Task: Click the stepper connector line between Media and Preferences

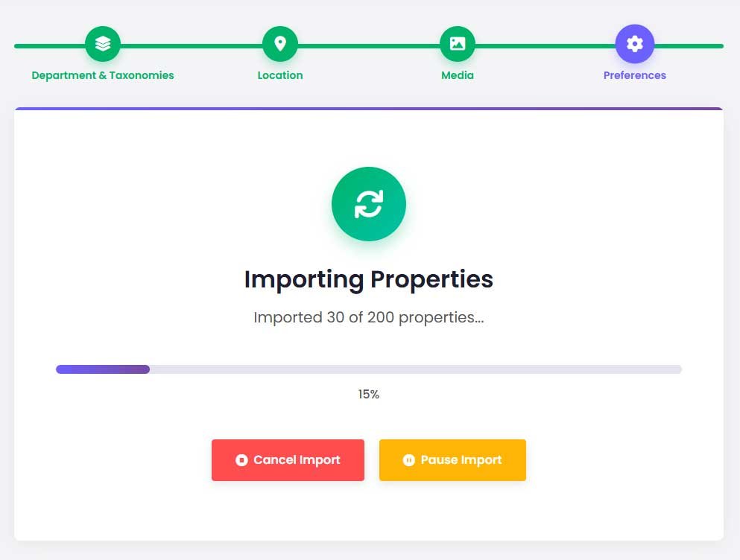Action: coord(545,45)
